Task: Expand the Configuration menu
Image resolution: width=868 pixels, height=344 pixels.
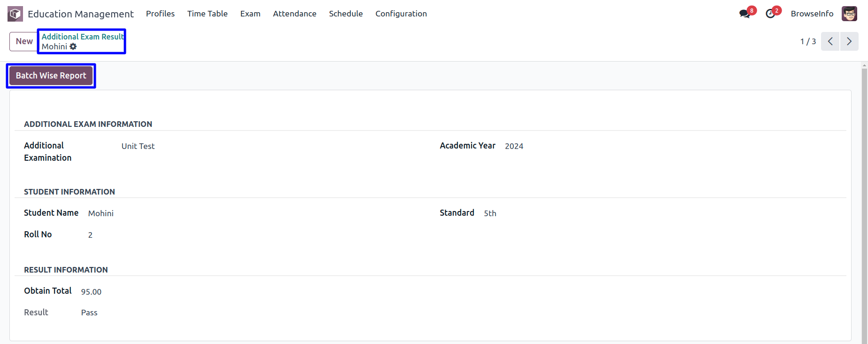Action: pyautogui.click(x=401, y=14)
